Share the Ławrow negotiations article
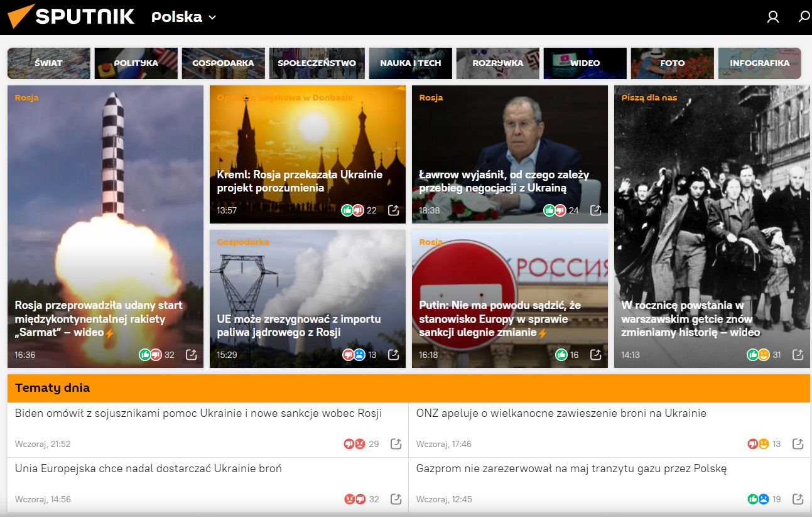This screenshot has width=812, height=518. (x=596, y=210)
